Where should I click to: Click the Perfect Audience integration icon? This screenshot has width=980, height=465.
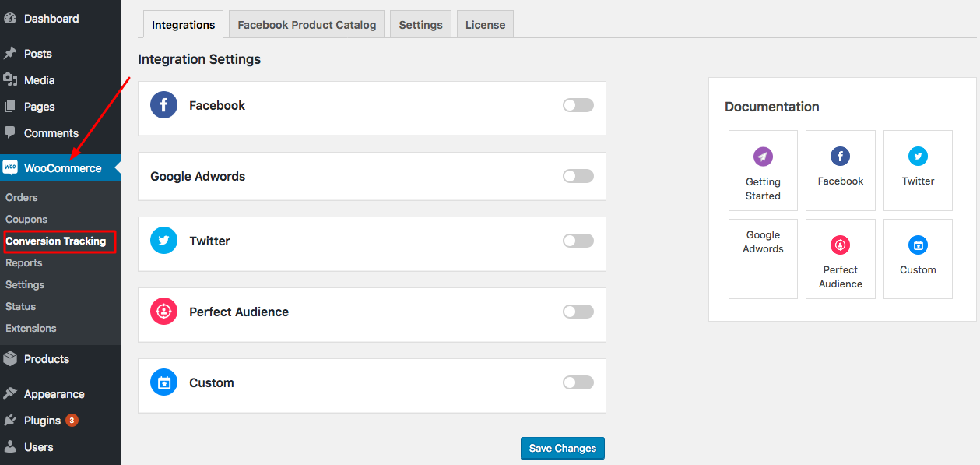click(x=163, y=312)
